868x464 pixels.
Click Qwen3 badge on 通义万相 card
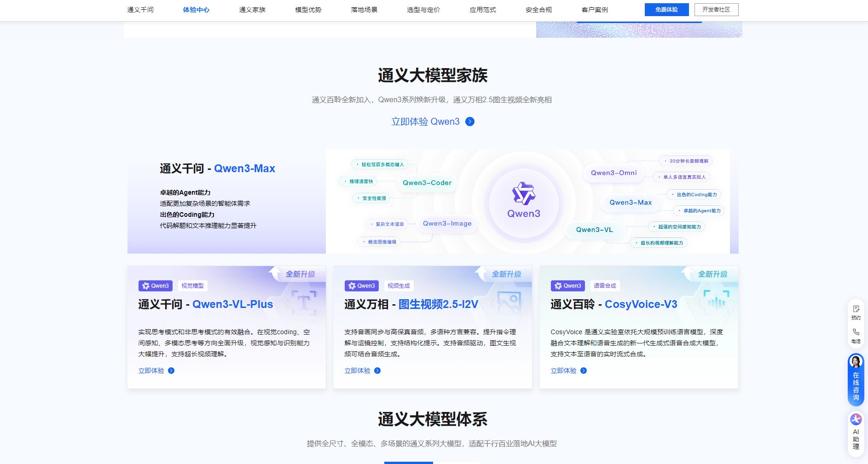tap(362, 286)
